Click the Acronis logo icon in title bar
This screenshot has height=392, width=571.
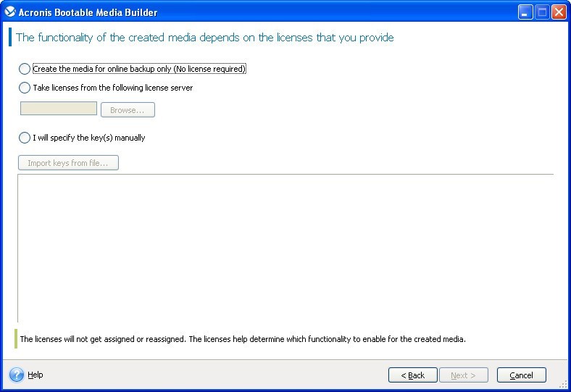tap(10, 12)
